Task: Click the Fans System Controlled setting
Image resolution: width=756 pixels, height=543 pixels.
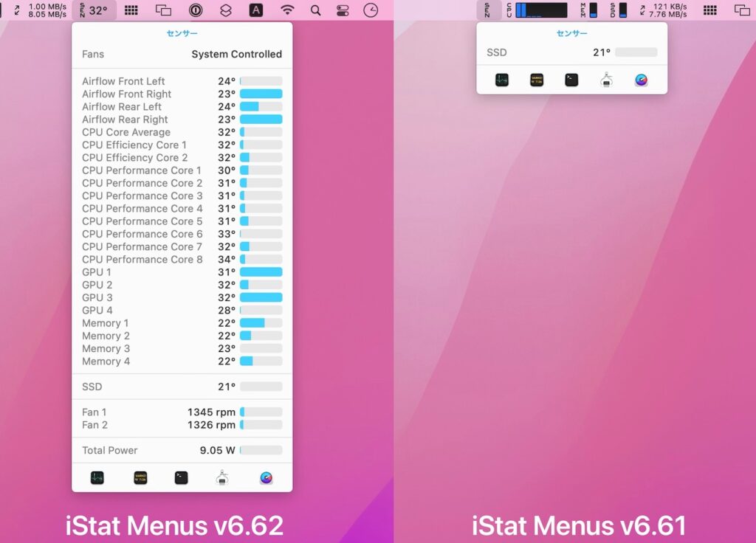Action: [182, 54]
